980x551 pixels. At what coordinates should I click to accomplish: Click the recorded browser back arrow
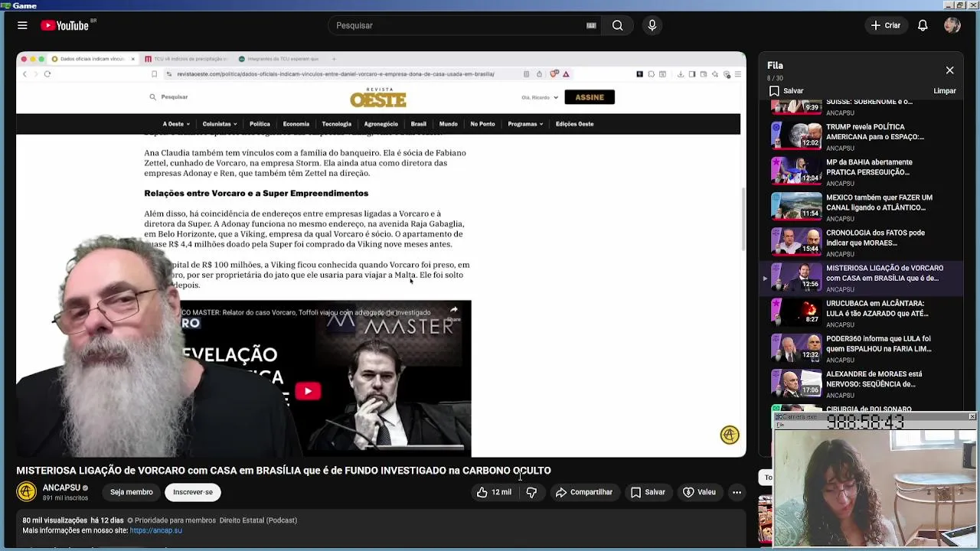coord(24,74)
